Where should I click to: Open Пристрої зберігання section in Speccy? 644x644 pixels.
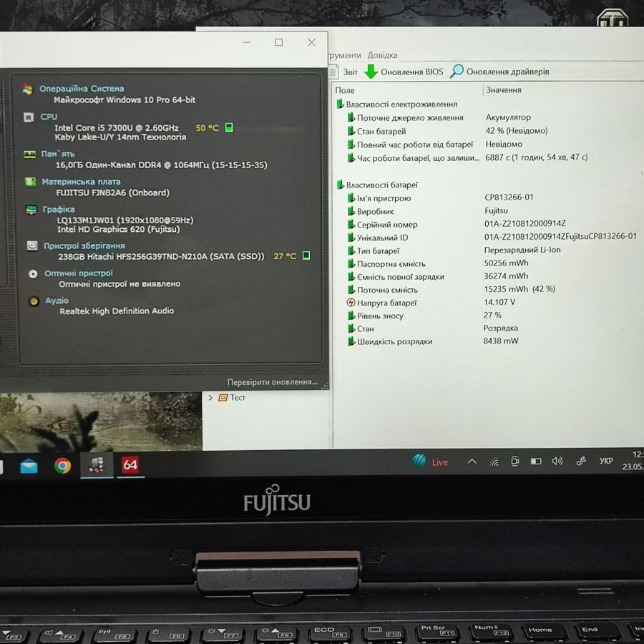pyautogui.click(x=84, y=245)
